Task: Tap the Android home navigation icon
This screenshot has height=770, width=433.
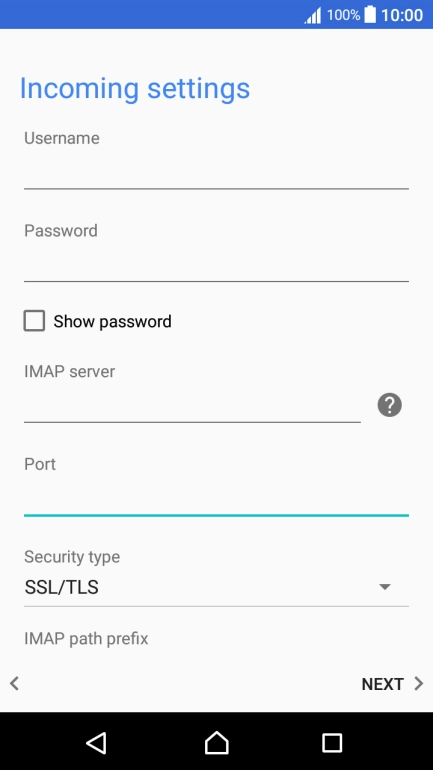Action: coord(216,742)
